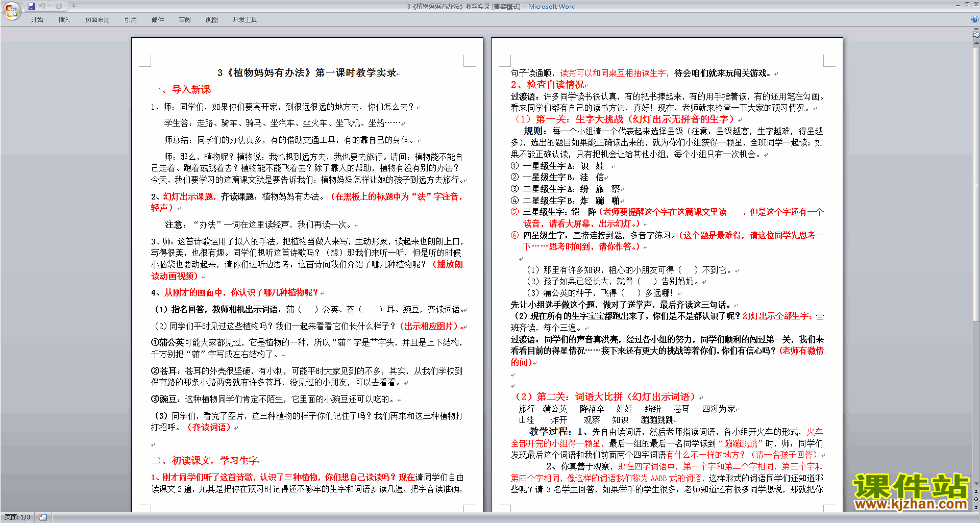Click the vertical scrollbar down arrow

tap(976, 483)
